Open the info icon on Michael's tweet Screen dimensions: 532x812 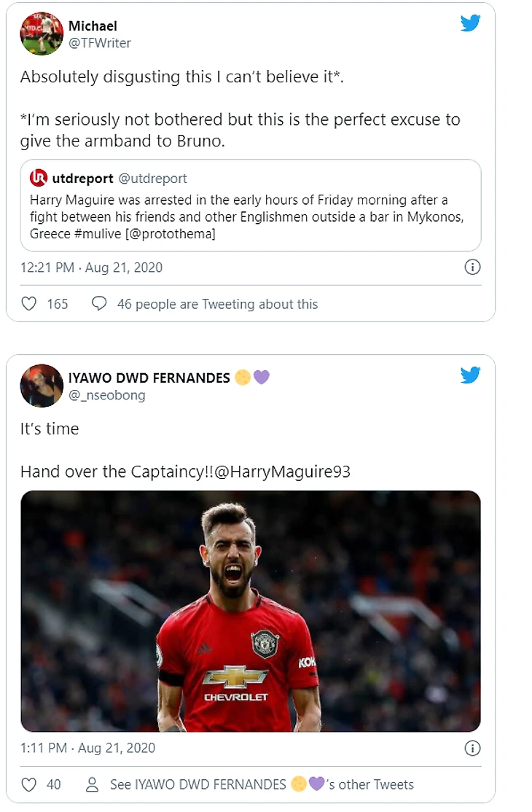472,268
